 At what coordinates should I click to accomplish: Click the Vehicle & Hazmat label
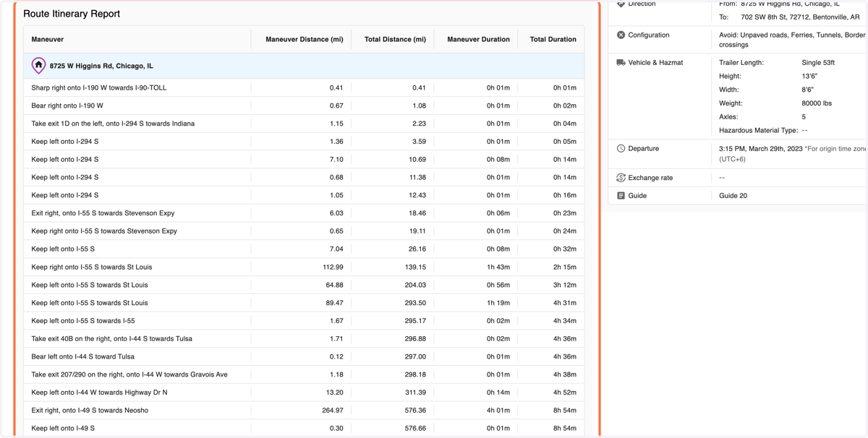pyautogui.click(x=655, y=63)
